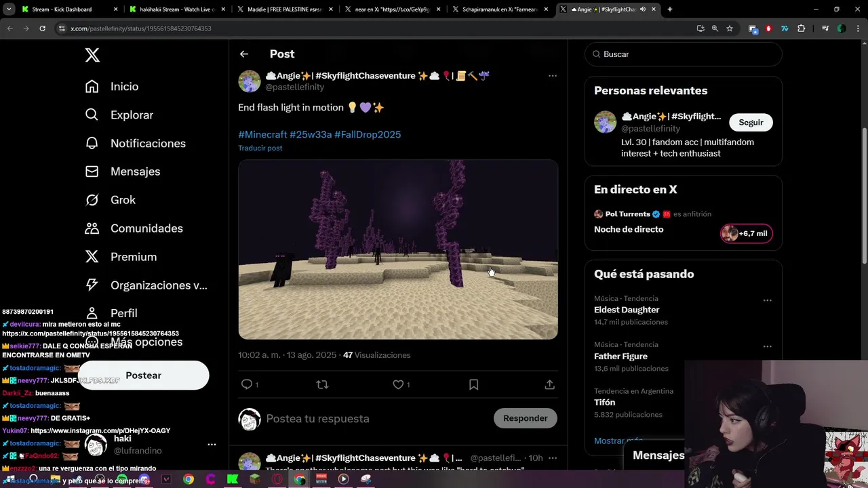This screenshot has width=868, height=488.
Task: Open @pastellefinity handle on the post
Action: pyautogui.click(x=294, y=87)
